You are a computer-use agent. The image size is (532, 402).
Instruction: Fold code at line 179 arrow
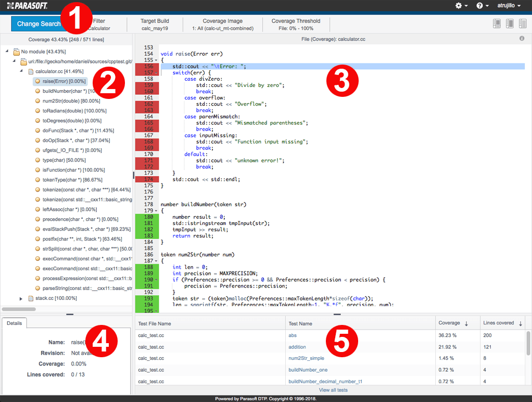click(x=156, y=211)
